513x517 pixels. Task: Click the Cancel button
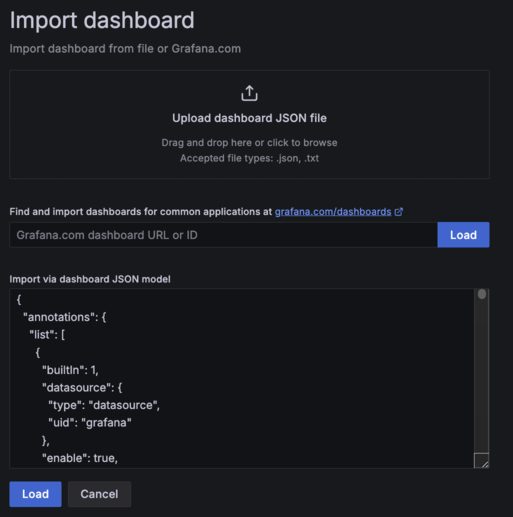(x=99, y=494)
